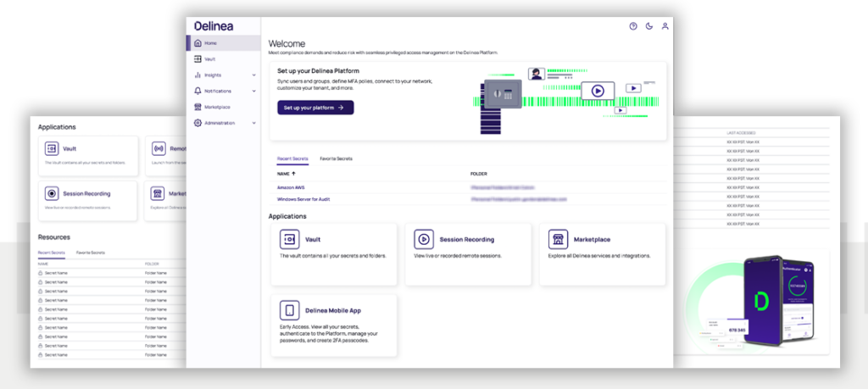Click the Session Recording card play icon
868x389 pixels.
424,240
